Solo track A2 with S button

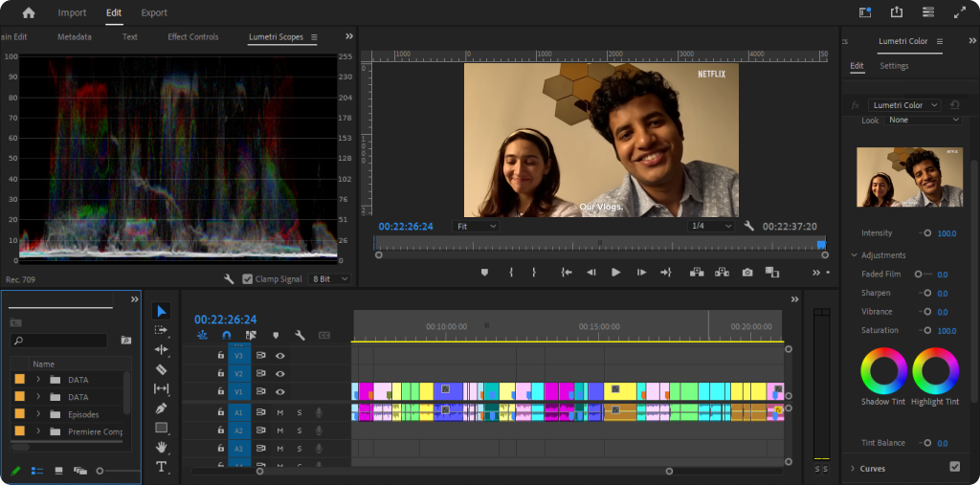[299, 430]
